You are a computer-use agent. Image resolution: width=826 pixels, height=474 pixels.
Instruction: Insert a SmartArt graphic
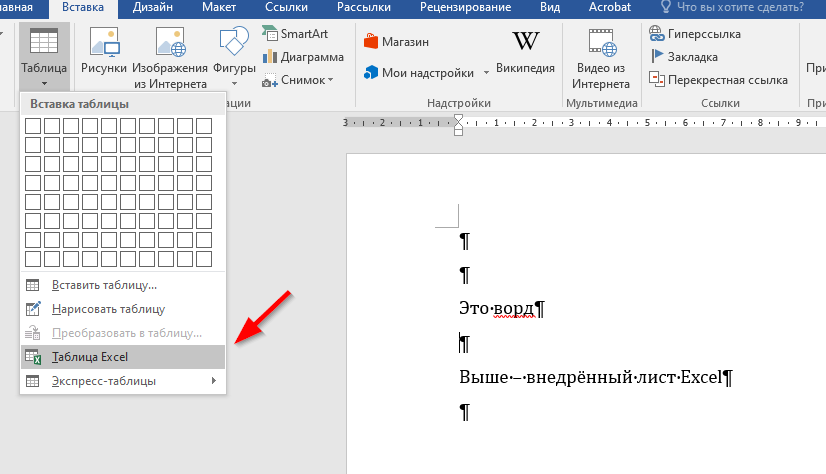click(x=302, y=33)
